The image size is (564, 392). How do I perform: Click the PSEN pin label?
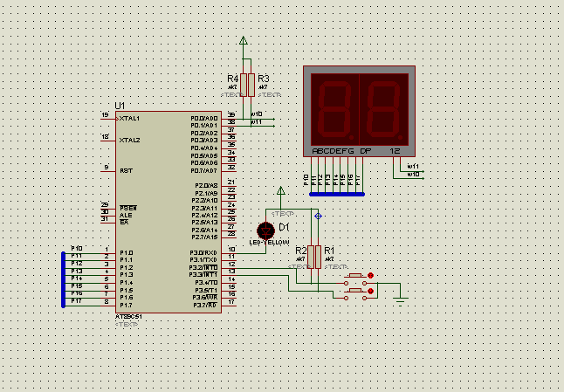click(128, 209)
